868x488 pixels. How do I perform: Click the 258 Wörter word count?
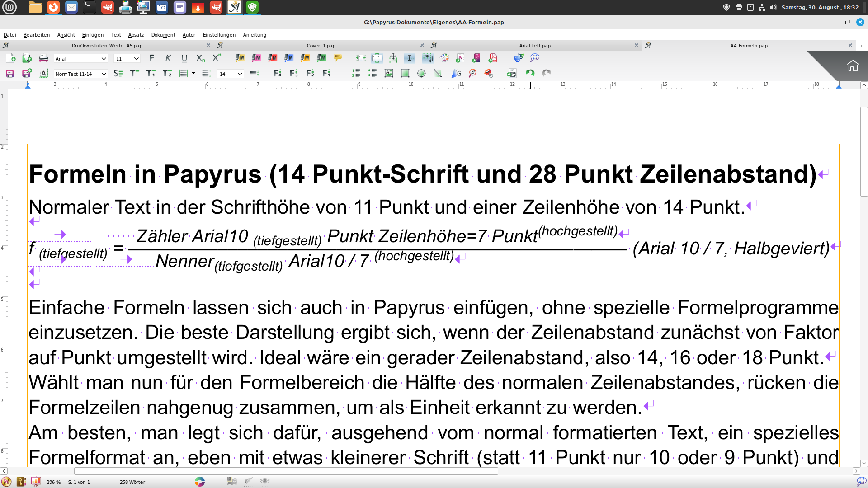(132, 482)
